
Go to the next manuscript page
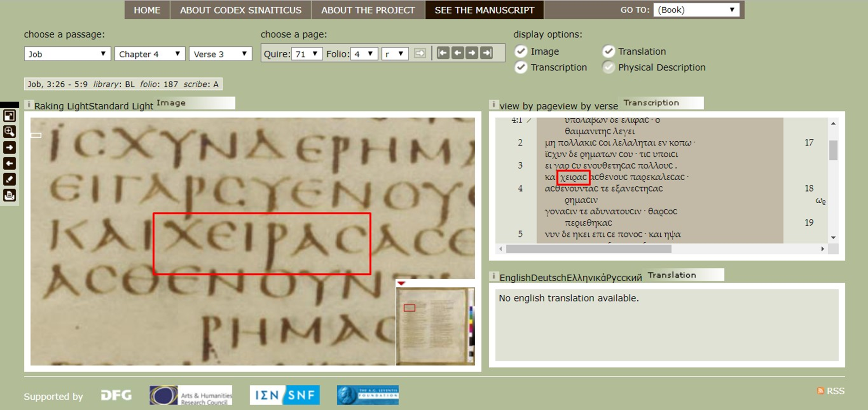pyautogui.click(x=472, y=53)
